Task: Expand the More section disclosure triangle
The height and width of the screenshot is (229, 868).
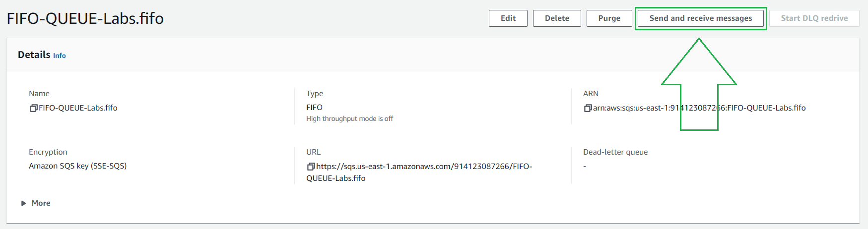Action: pos(23,203)
